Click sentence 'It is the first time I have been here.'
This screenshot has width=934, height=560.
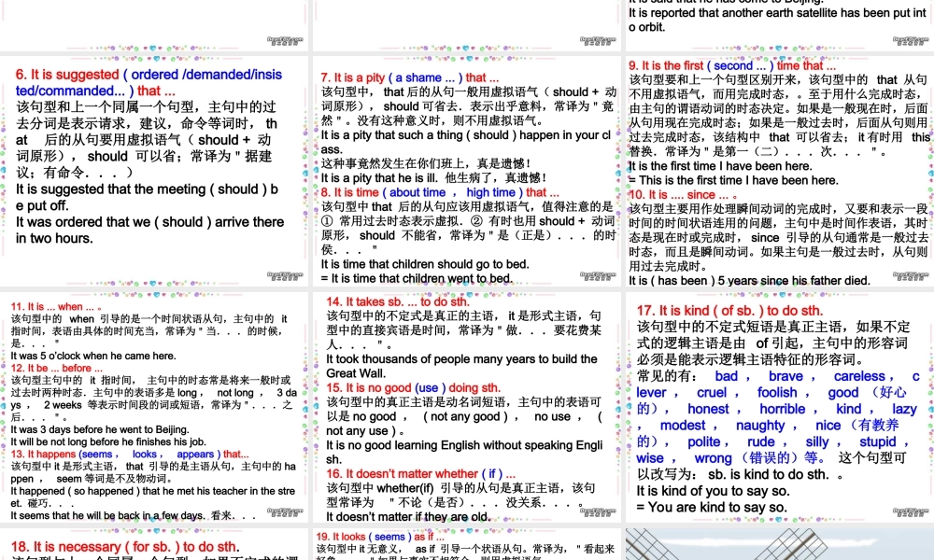720,166
